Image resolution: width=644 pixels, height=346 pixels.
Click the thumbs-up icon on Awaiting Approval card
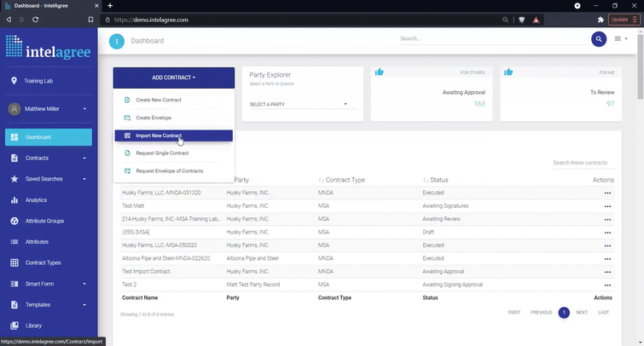click(379, 72)
